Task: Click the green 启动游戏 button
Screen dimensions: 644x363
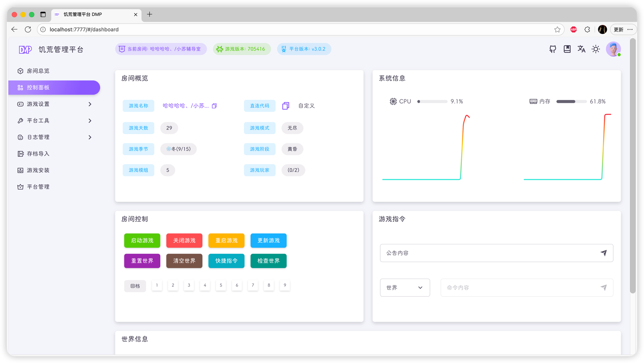Action: pyautogui.click(x=142, y=241)
